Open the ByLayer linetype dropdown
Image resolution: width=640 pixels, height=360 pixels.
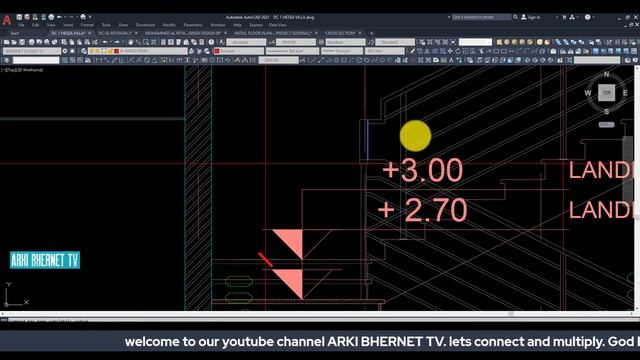292,51
